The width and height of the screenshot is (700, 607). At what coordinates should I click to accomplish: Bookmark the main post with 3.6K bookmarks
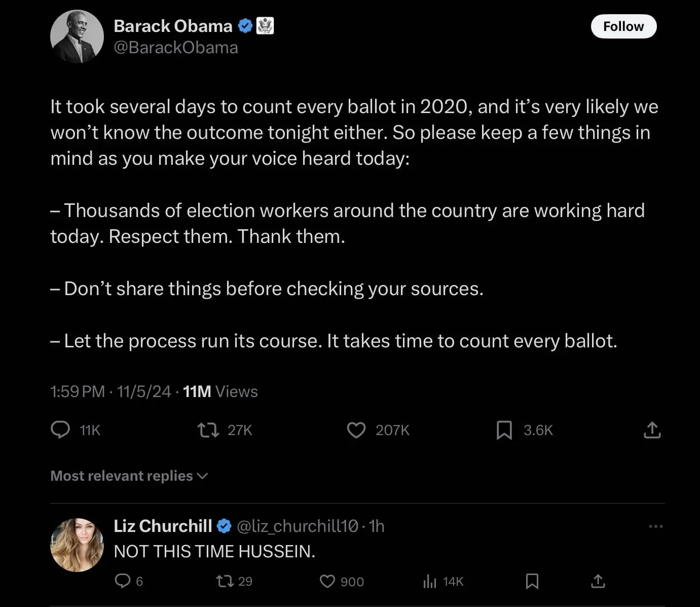point(504,430)
